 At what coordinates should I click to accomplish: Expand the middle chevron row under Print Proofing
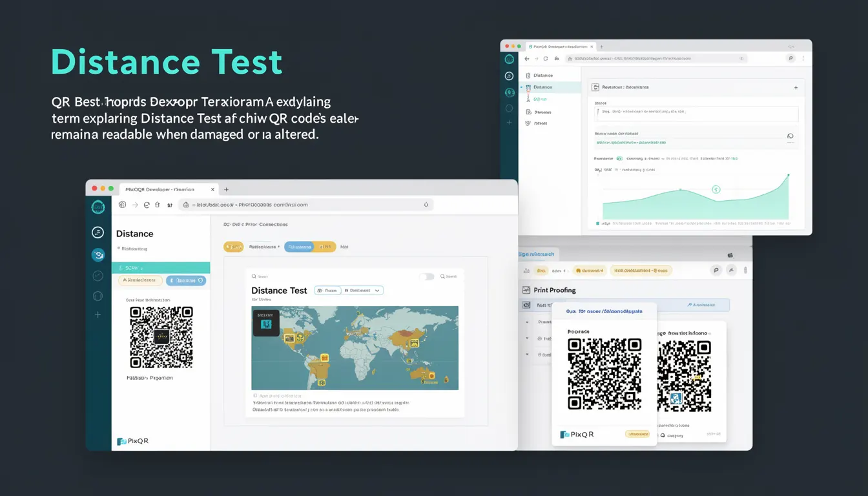[x=528, y=338]
